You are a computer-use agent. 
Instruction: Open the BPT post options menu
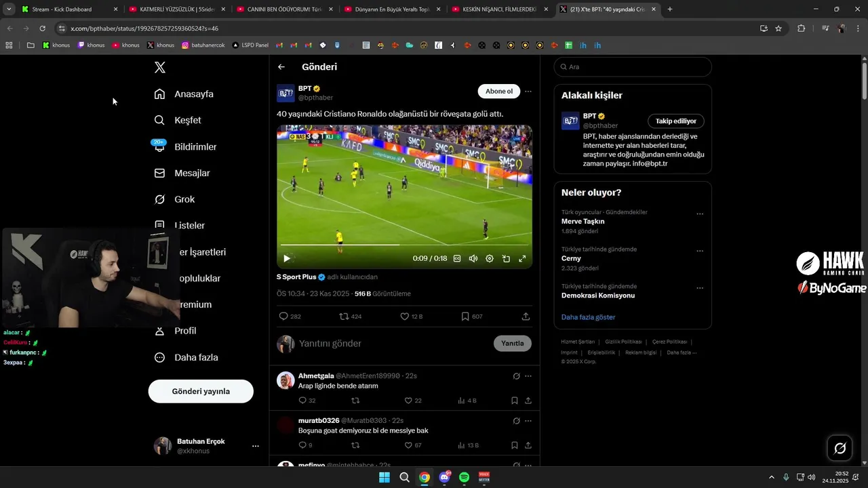pos(528,91)
